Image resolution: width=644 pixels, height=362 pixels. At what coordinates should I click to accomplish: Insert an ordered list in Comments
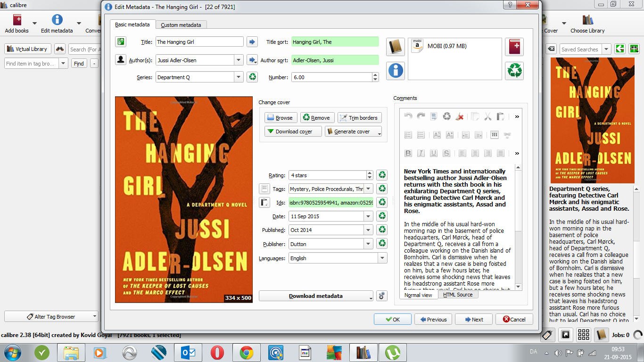[408, 135]
